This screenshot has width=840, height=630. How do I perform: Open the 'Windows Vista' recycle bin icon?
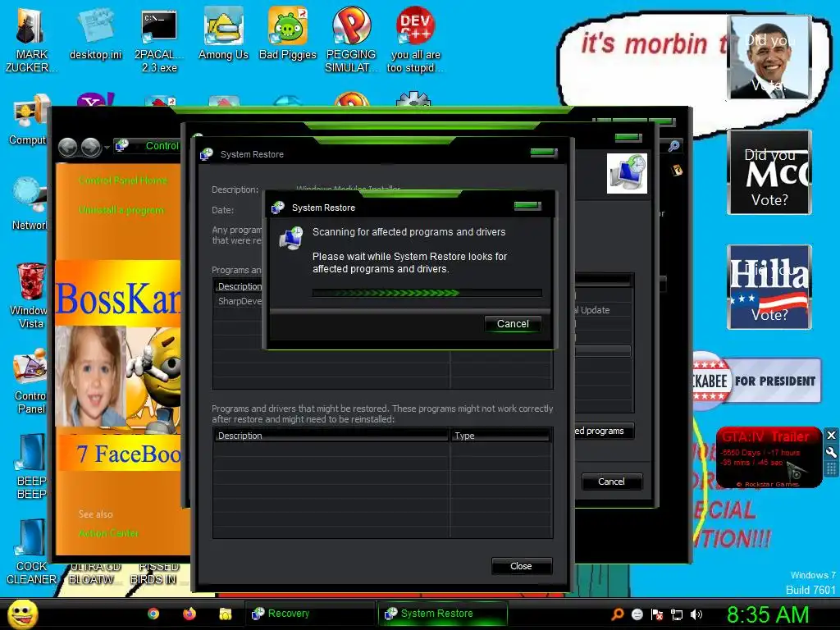29,295
